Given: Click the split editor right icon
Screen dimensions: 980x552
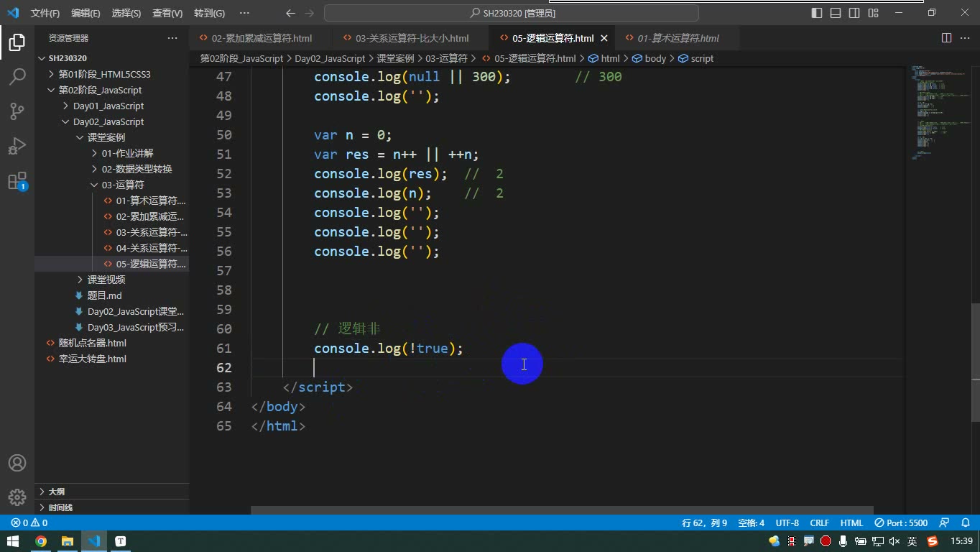Looking at the screenshot, I should coord(947,38).
